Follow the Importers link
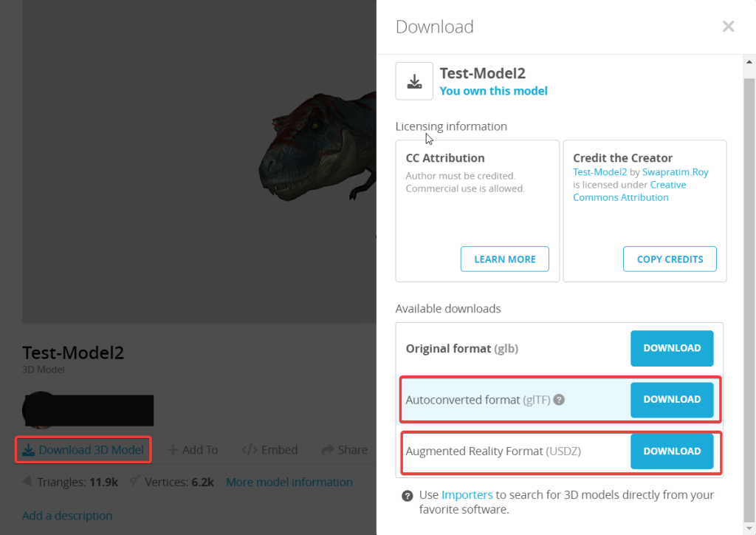Viewport: 756px width, 535px height. click(x=467, y=495)
